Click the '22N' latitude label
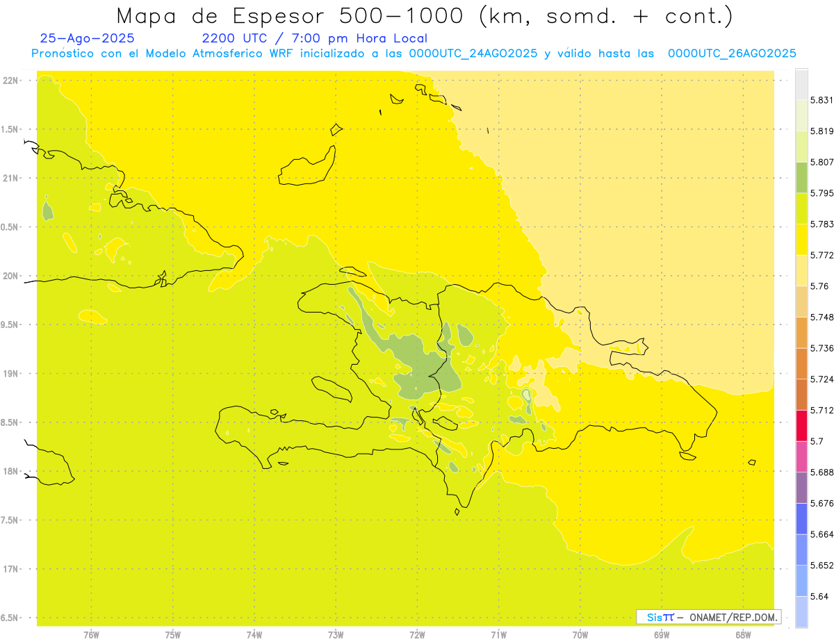The width and height of the screenshot is (834, 644). [12, 81]
